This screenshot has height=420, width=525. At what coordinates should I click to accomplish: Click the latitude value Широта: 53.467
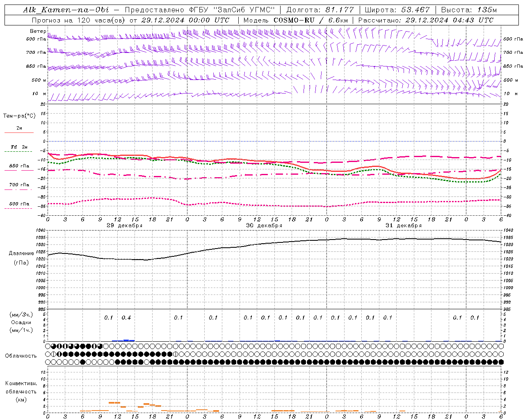tap(397, 10)
